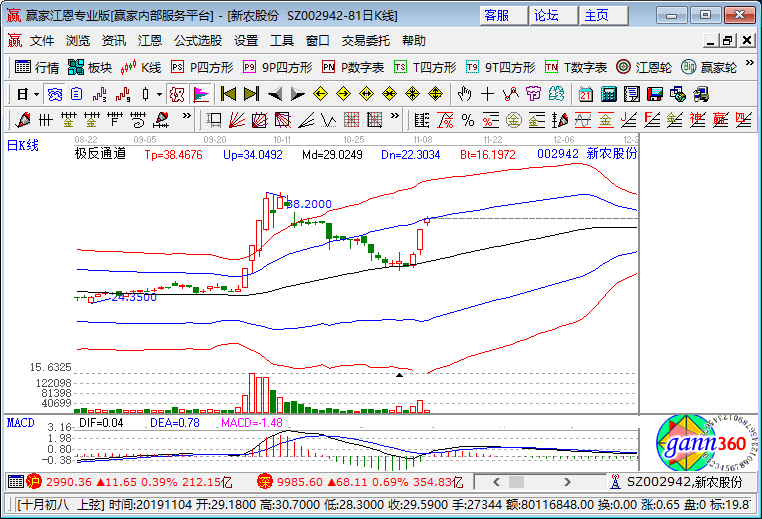Click the horizontal scrollbar thumb

click(x=516, y=482)
